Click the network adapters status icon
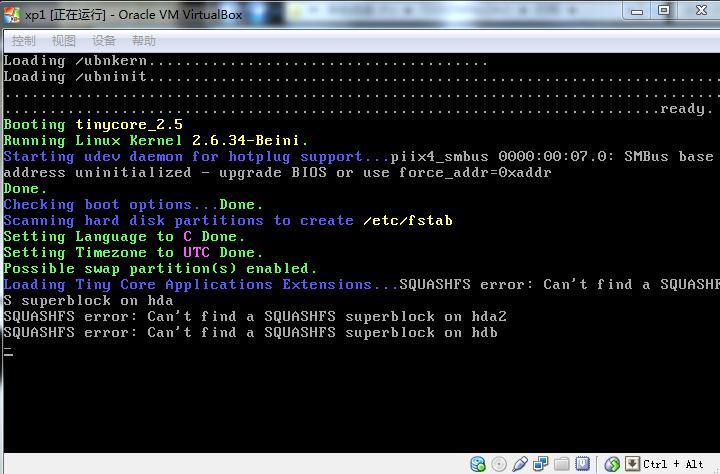The image size is (720, 474). pyautogui.click(x=541, y=464)
